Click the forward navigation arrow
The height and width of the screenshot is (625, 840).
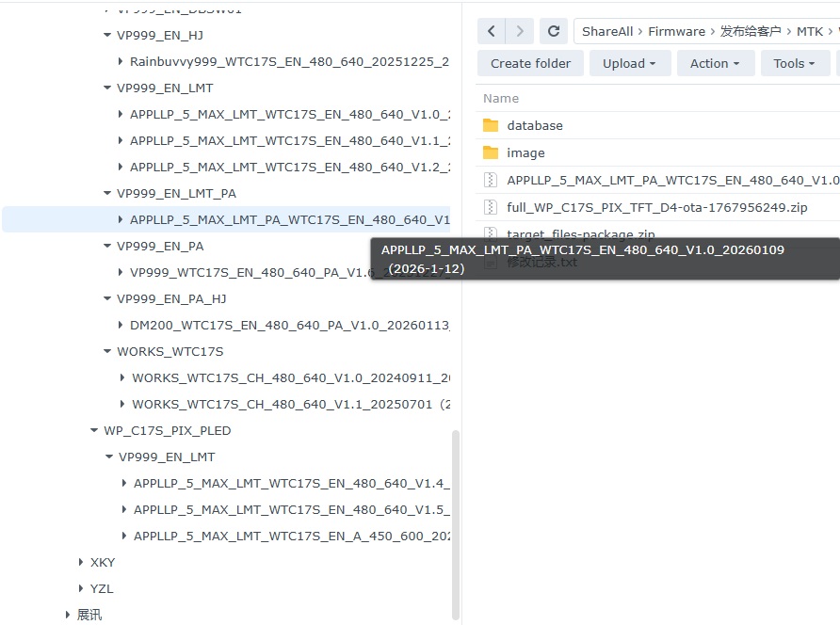(x=519, y=31)
